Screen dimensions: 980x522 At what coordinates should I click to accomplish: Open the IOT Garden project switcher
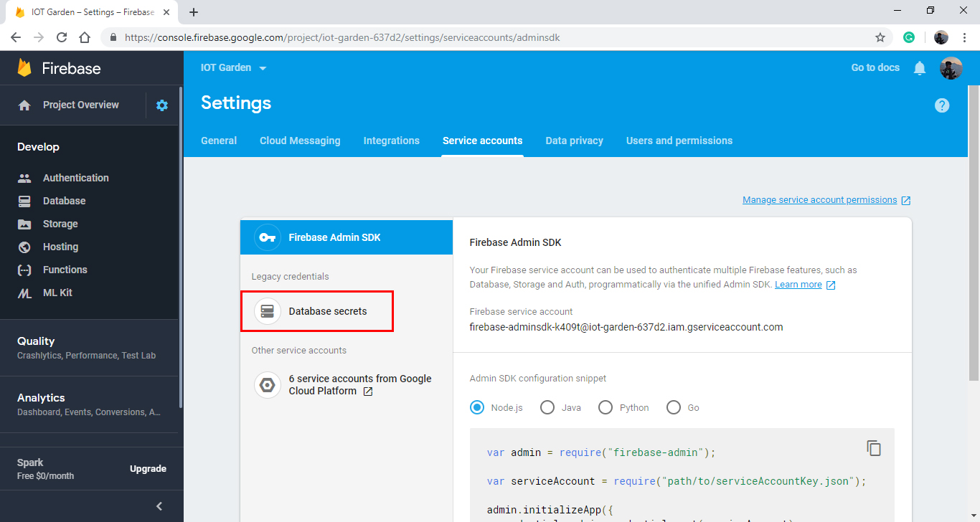(x=233, y=67)
